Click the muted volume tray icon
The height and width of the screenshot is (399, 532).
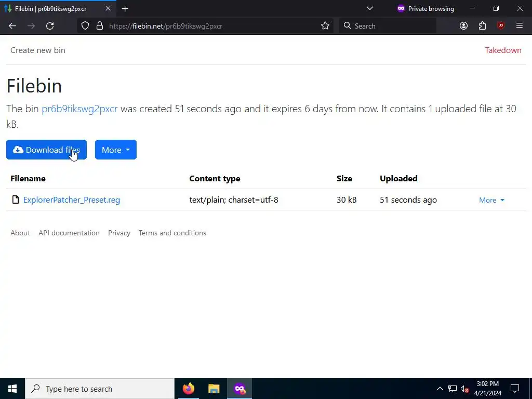click(x=464, y=389)
